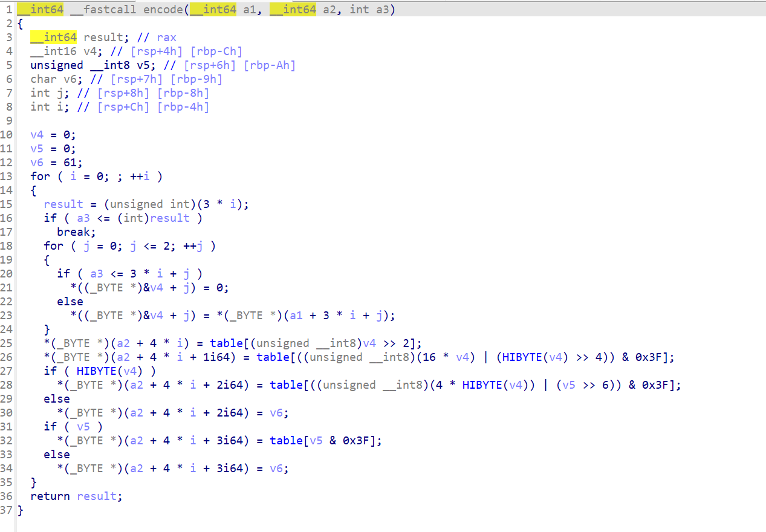Image resolution: width=766 pixels, height=532 pixels.
Task: Click line number 25 in the gutter
Action: (x=7, y=343)
